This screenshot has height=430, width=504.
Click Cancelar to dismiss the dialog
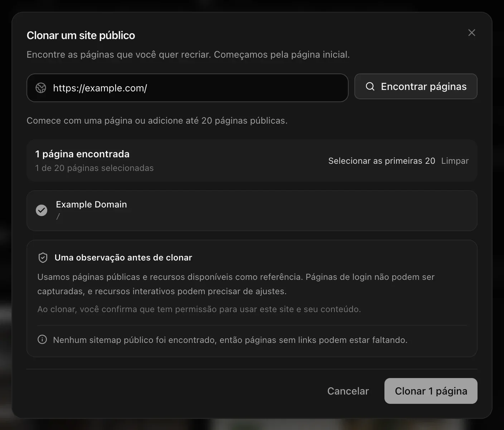tap(348, 391)
